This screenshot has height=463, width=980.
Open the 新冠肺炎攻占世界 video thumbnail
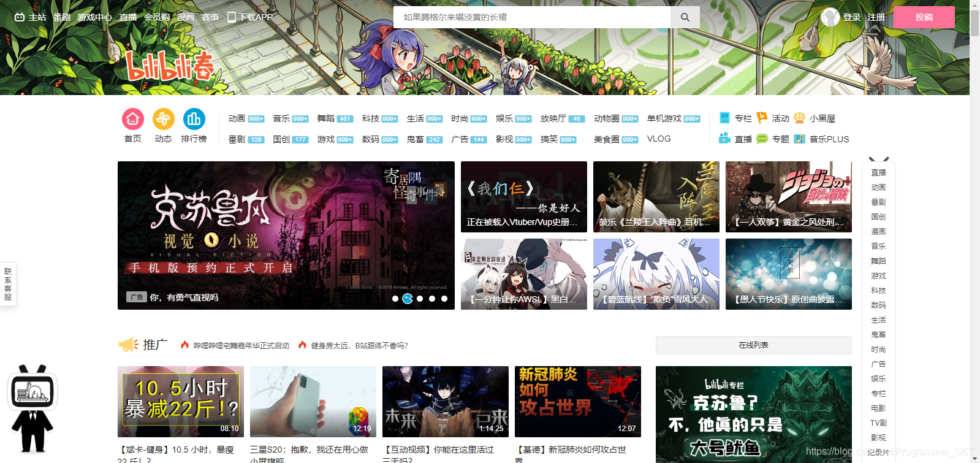click(x=578, y=402)
